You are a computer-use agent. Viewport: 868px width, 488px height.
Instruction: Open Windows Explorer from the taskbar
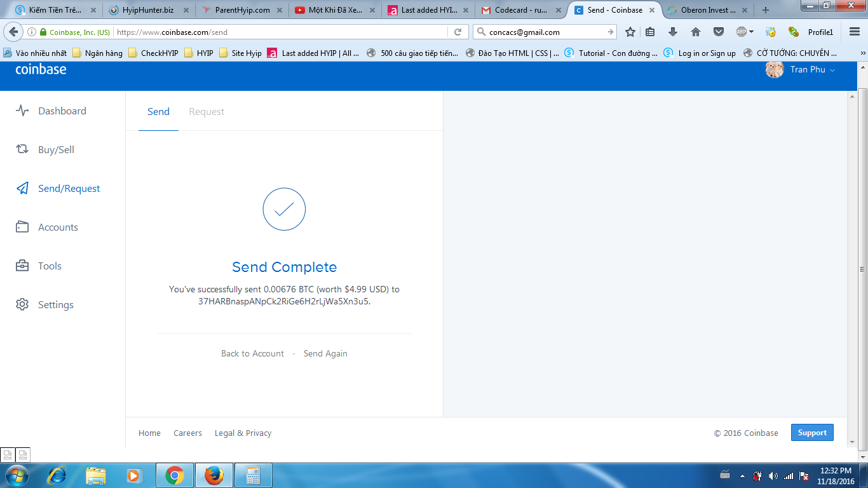coord(96,475)
